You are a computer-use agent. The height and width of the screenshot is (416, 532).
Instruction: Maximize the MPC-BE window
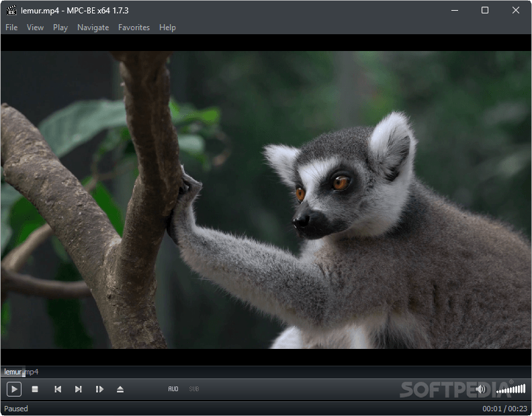coord(485,11)
